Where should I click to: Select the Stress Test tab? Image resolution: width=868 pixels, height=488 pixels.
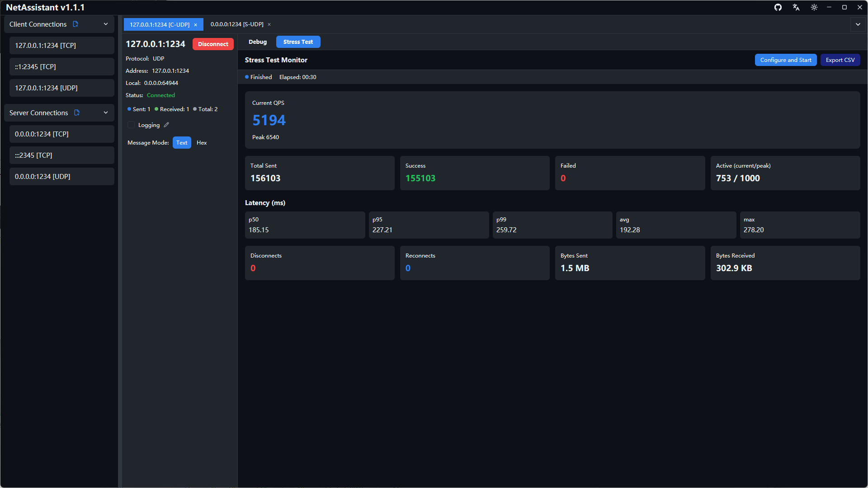click(x=298, y=42)
